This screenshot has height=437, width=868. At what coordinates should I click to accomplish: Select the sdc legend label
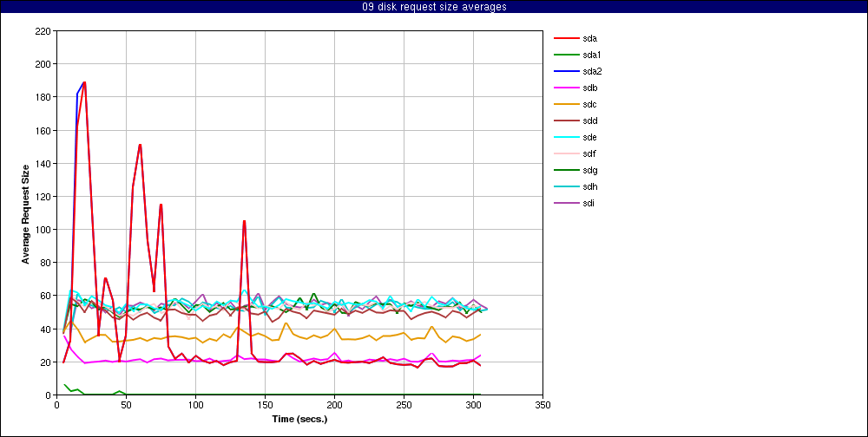(x=589, y=105)
